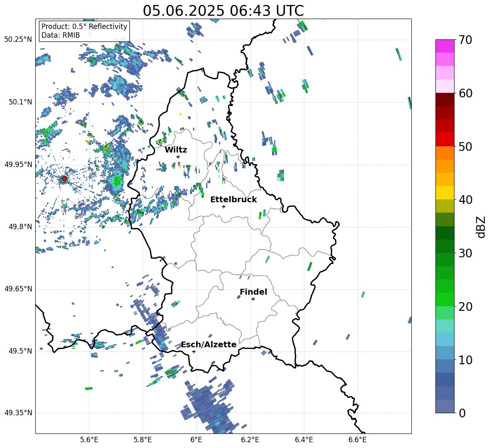Pick the bright red 50 dBZ colorbar segment

[445, 140]
